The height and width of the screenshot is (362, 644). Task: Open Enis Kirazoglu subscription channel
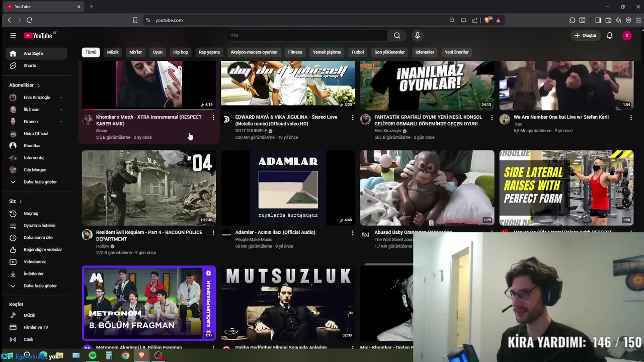[37, 98]
